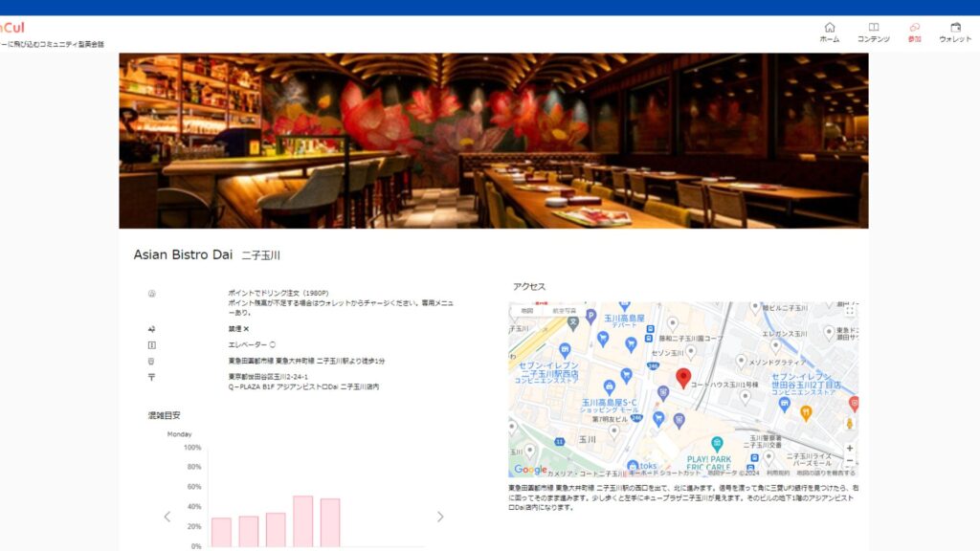Click the train station icon beside 二子玉川駅 access
Screen dimensions: 980x551
tap(152, 361)
